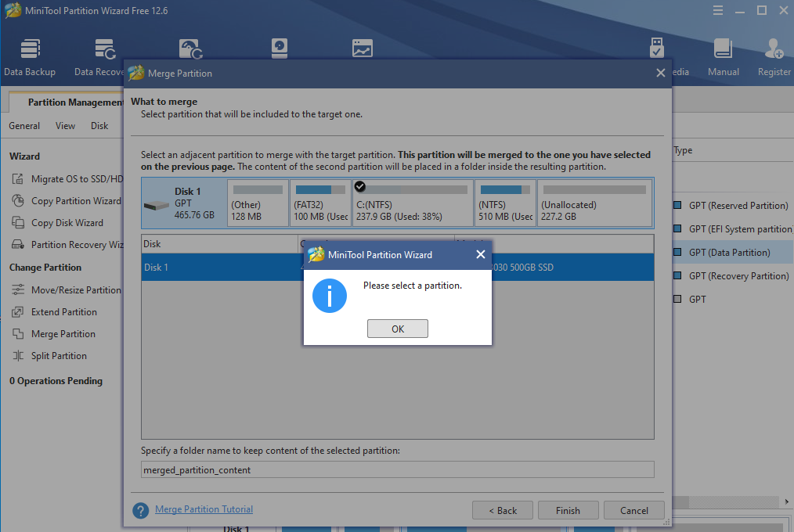Image resolution: width=794 pixels, height=532 pixels.
Task: Click Migrate OS to SSD/HD wizard icon
Action: pos(18,179)
